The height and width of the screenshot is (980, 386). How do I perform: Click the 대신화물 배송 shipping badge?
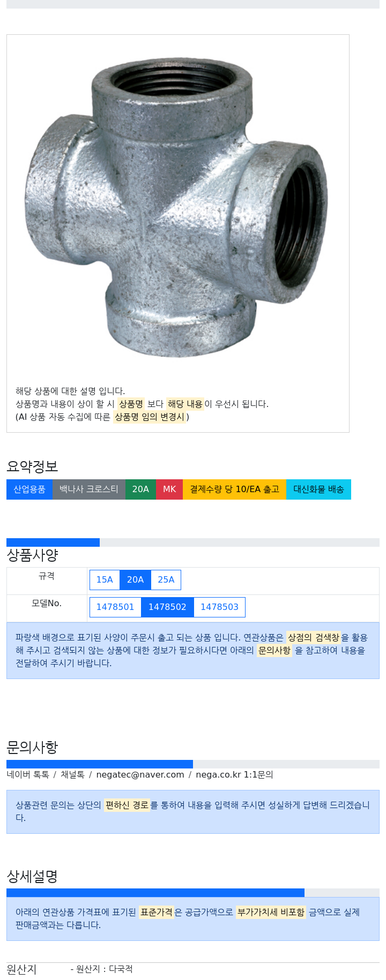coord(318,489)
